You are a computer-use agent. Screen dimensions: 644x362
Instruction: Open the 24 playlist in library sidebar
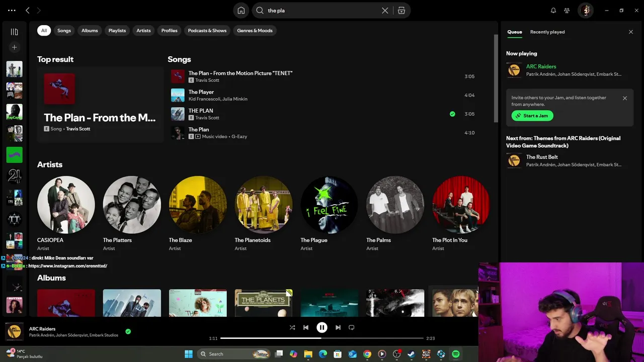point(14,176)
